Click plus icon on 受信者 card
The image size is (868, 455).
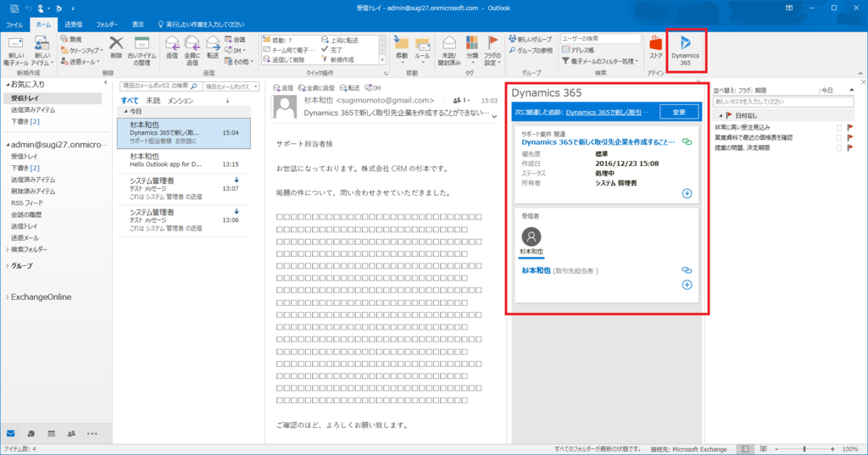(687, 285)
